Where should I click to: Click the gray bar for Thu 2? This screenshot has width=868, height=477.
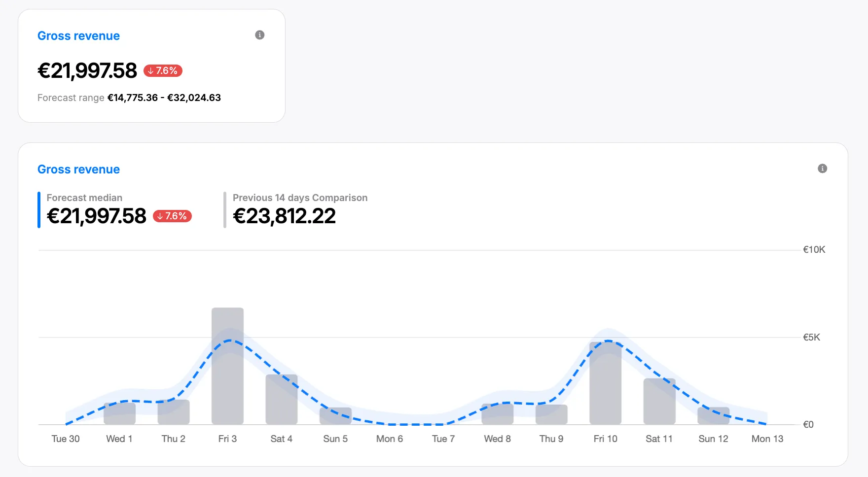(x=174, y=412)
